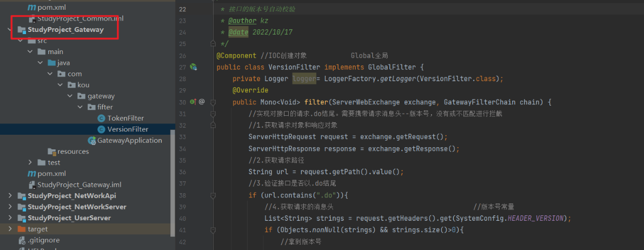
Task: Click the .gitignore file icon
Action: coord(22,240)
